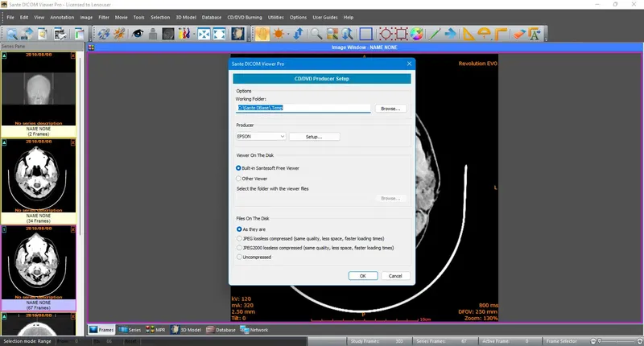Screen dimensions: 644x346
Task: Switch to the Series tab
Action: (x=130, y=330)
